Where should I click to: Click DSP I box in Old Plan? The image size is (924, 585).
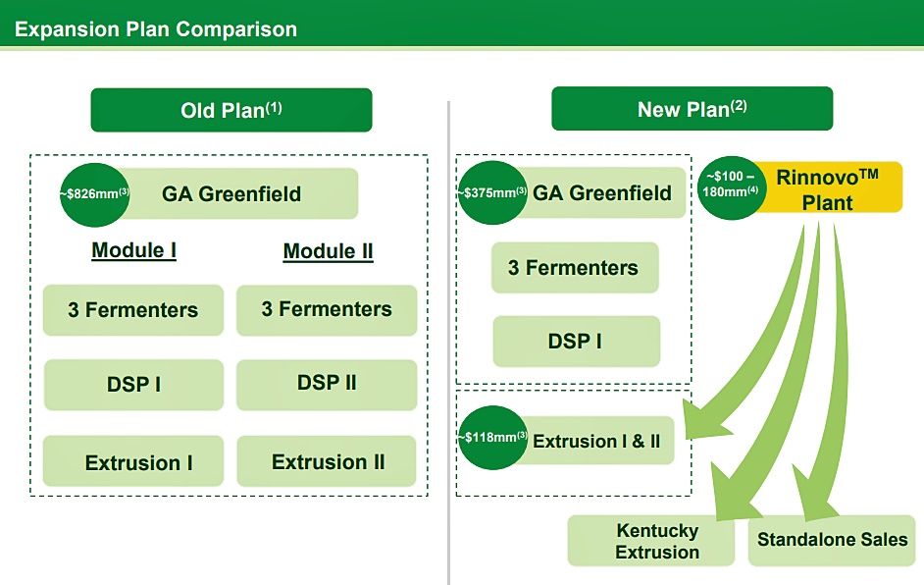(133, 385)
